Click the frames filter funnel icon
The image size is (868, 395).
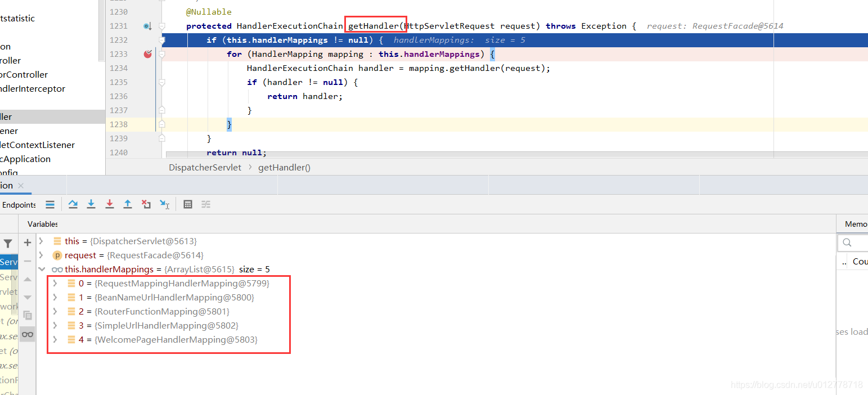click(8, 244)
